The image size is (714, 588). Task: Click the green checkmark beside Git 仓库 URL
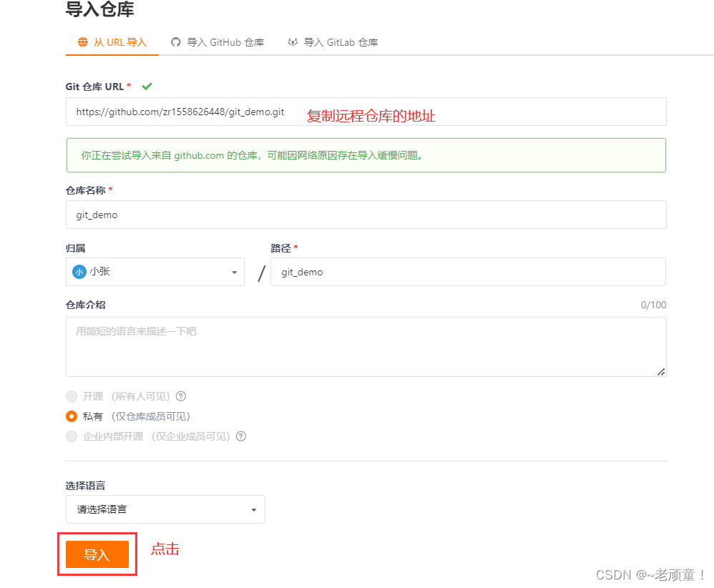147,86
